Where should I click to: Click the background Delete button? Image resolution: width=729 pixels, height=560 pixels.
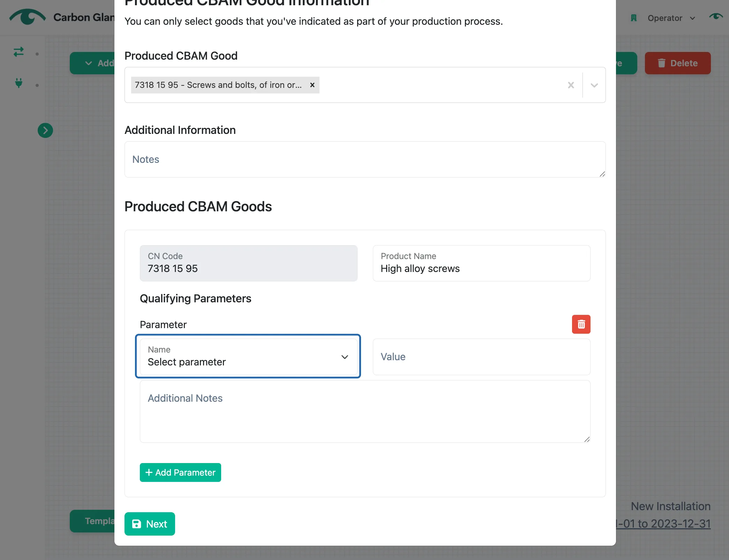[x=677, y=63]
